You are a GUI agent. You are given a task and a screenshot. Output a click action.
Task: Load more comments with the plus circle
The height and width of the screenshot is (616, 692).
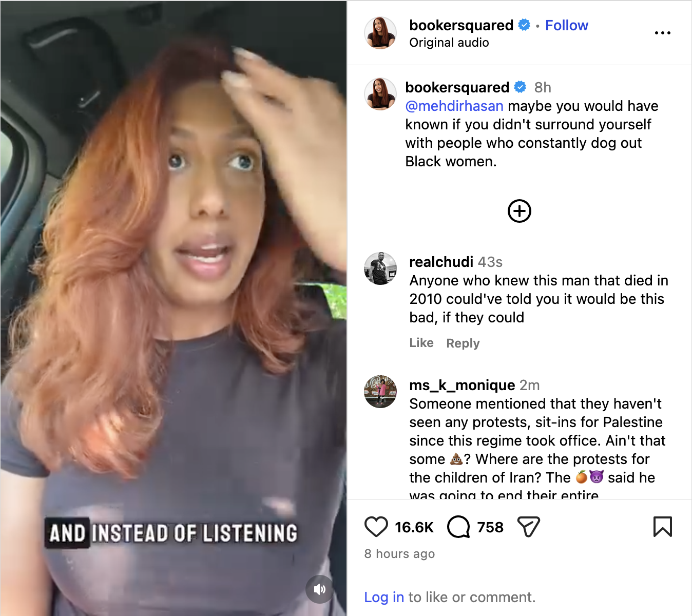(x=519, y=211)
